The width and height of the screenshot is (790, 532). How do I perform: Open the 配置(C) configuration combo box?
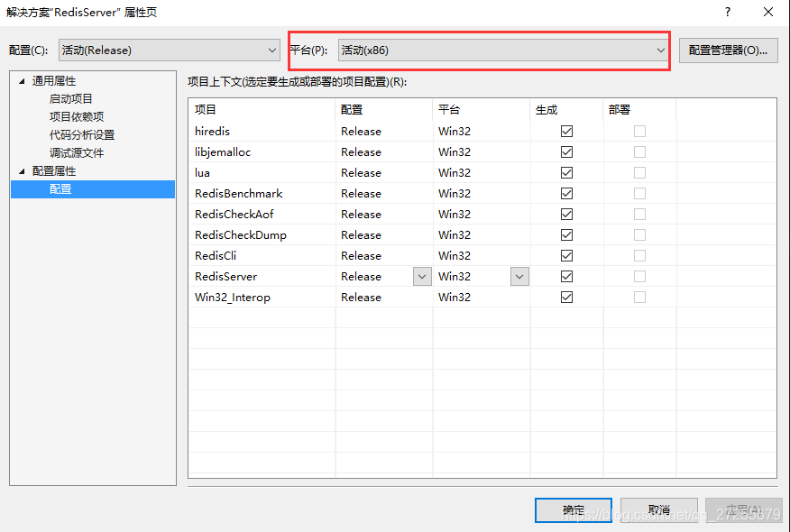[170, 50]
